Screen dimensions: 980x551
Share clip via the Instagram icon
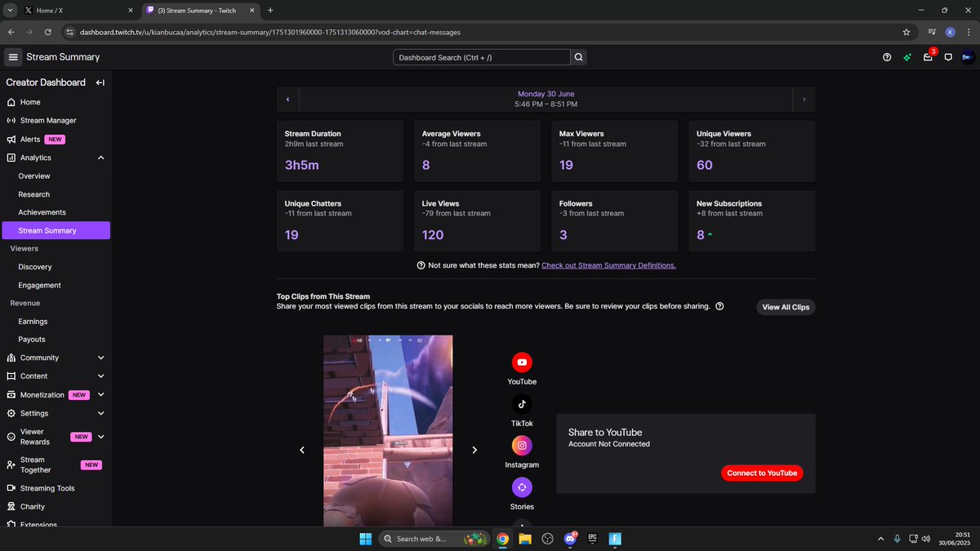522,446
